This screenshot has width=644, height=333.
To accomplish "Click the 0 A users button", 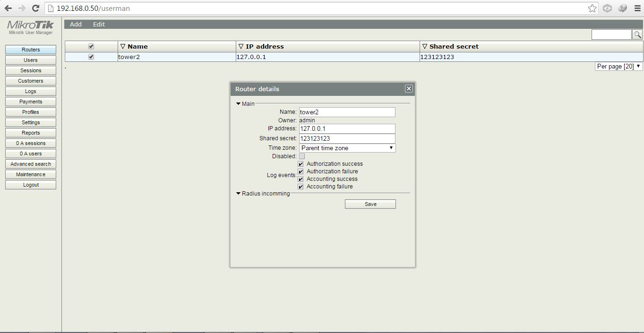I will (x=31, y=154).
